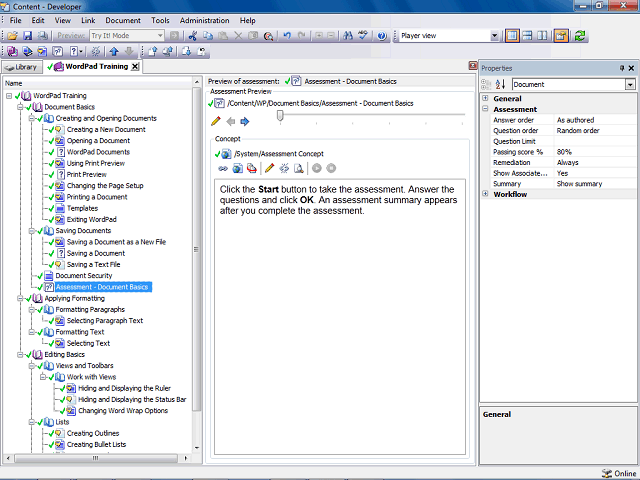Click the Copy icon in toolbar
Image resolution: width=640 pixels, height=480 pixels.
(x=208, y=36)
